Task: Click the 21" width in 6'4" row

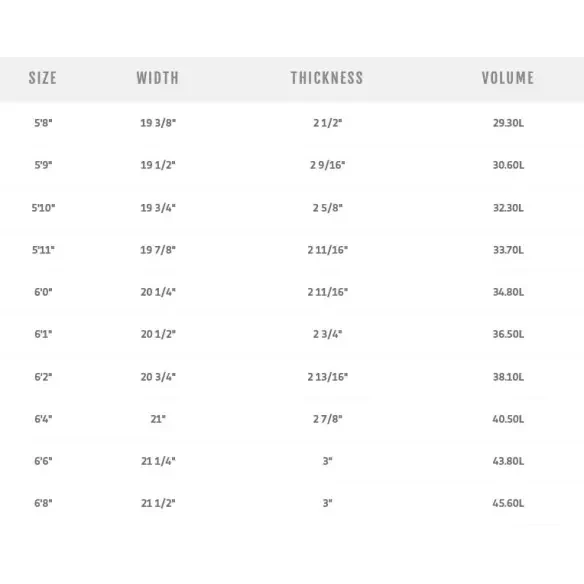Action: pyautogui.click(x=158, y=419)
